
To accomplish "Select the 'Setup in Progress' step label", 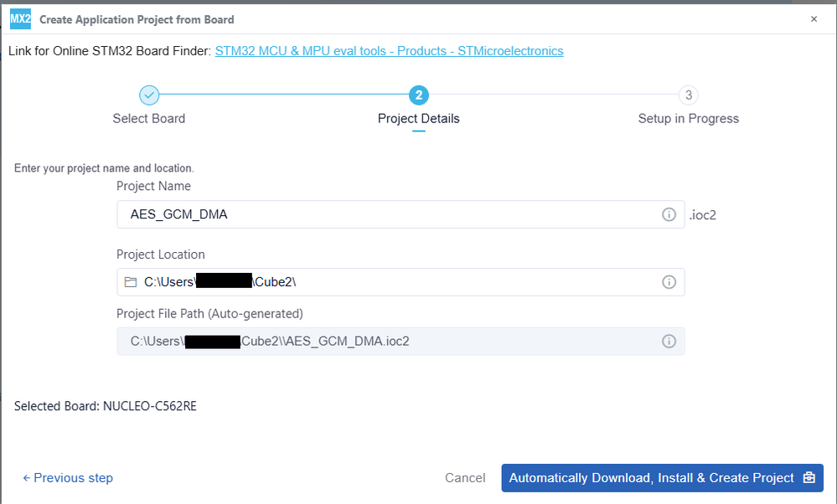I will pos(689,118).
